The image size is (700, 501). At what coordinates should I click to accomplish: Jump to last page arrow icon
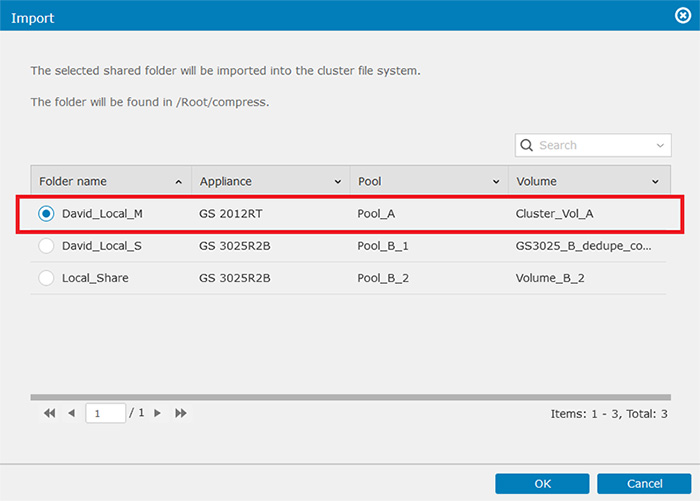[181, 413]
